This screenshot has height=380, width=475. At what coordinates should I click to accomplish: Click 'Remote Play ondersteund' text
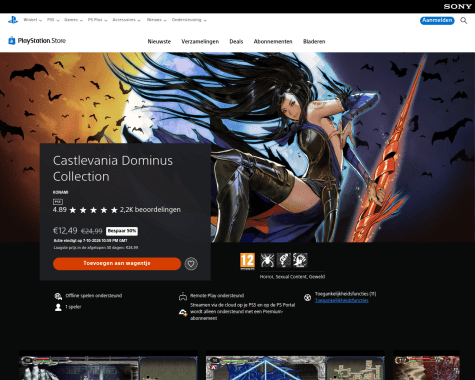click(217, 296)
